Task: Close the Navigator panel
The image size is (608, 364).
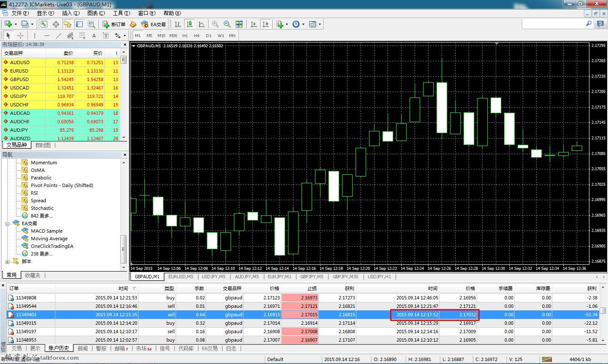Action: pyautogui.click(x=125, y=155)
